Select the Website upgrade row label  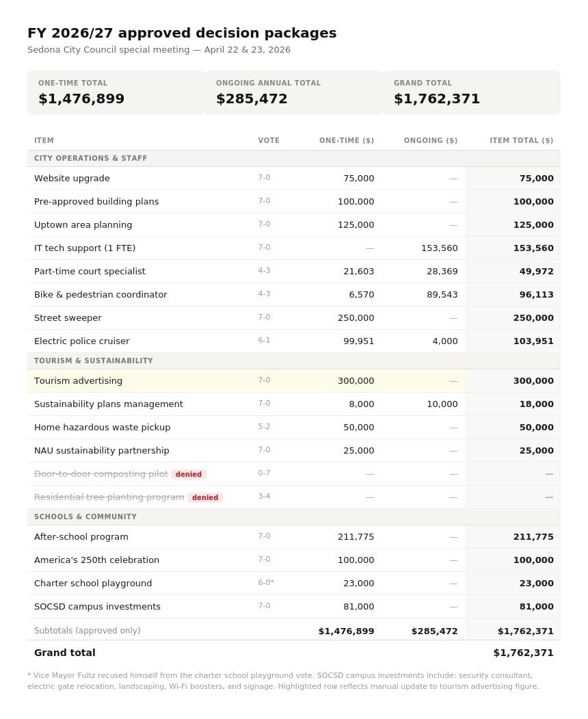pos(72,179)
